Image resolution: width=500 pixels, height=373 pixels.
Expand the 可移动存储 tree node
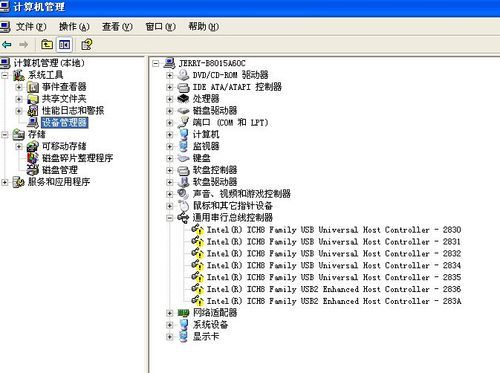coord(19,146)
